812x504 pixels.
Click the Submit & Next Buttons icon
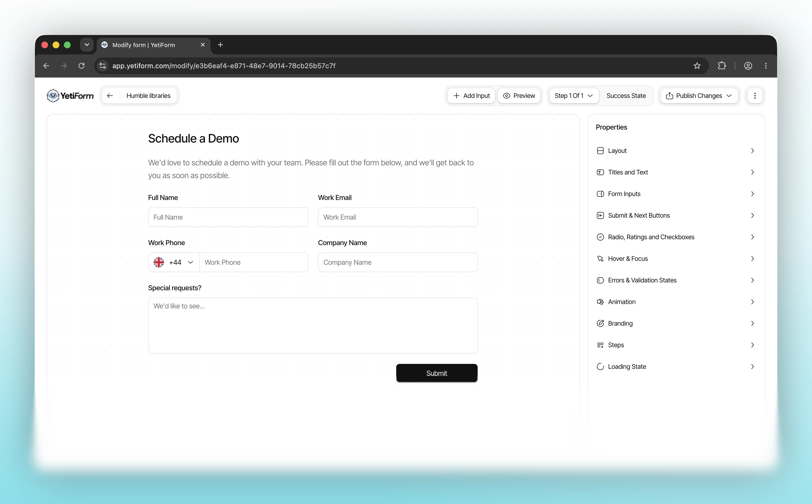(x=600, y=215)
